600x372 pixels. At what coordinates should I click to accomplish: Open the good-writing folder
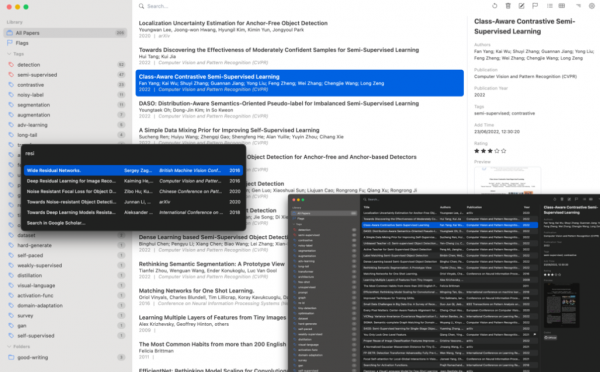tap(65, 357)
